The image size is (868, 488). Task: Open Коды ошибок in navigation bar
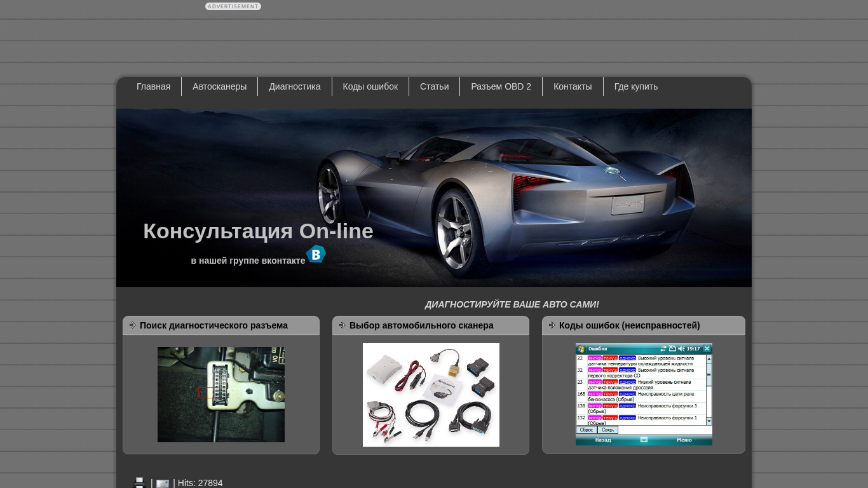tap(370, 86)
